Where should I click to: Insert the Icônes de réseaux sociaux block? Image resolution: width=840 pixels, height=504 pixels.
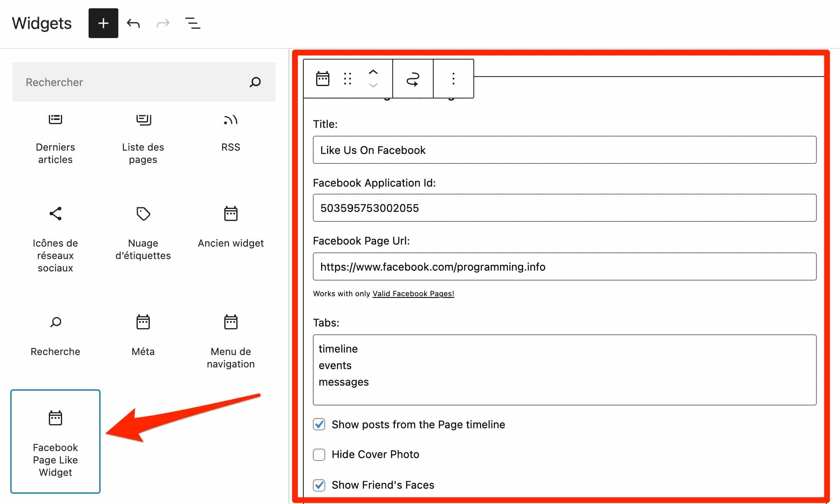(x=55, y=239)
